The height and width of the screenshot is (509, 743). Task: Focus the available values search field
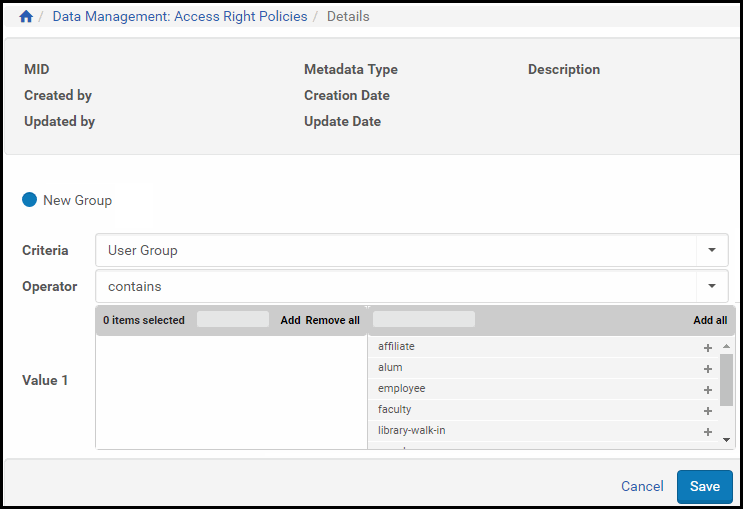[x=424, y=320]
